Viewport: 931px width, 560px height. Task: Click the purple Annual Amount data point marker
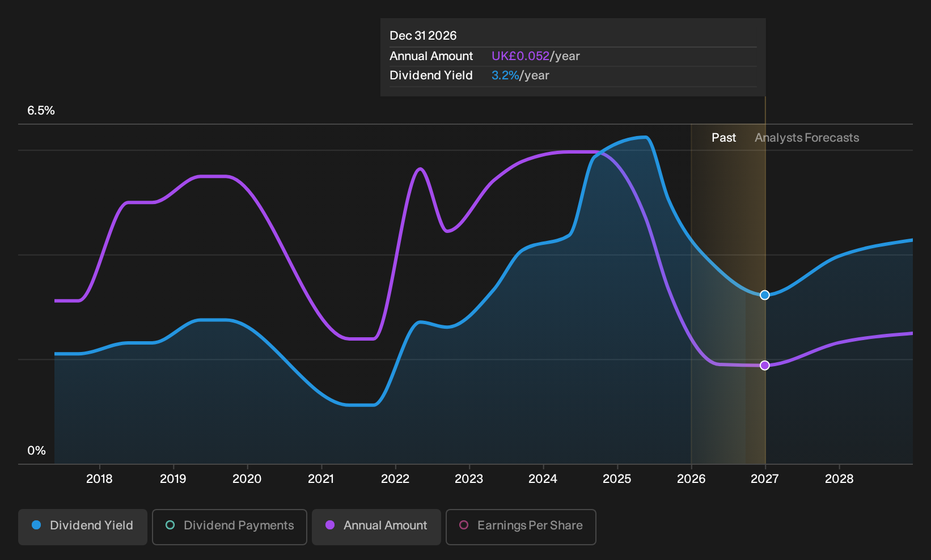click(x=765, y=365)
